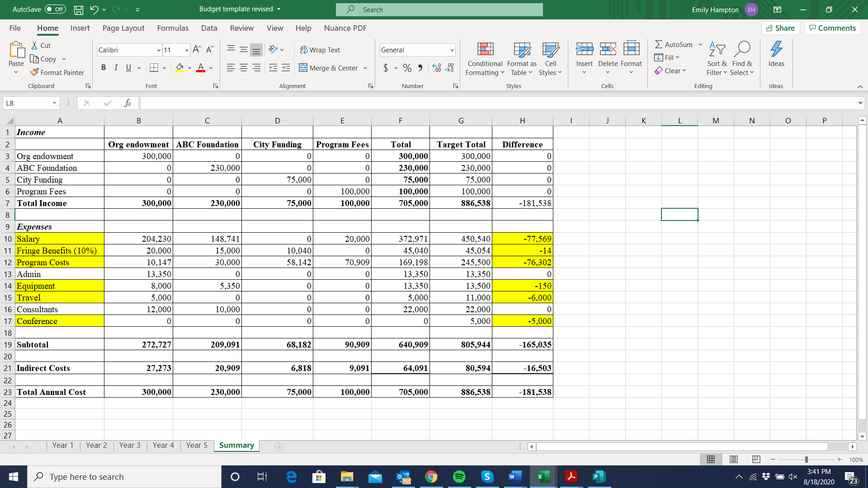Image resolution: width=868 pixels, height=488 pixels.
Task: Open AutoSum dropdown arrow
Action: [x=701, y=44]
